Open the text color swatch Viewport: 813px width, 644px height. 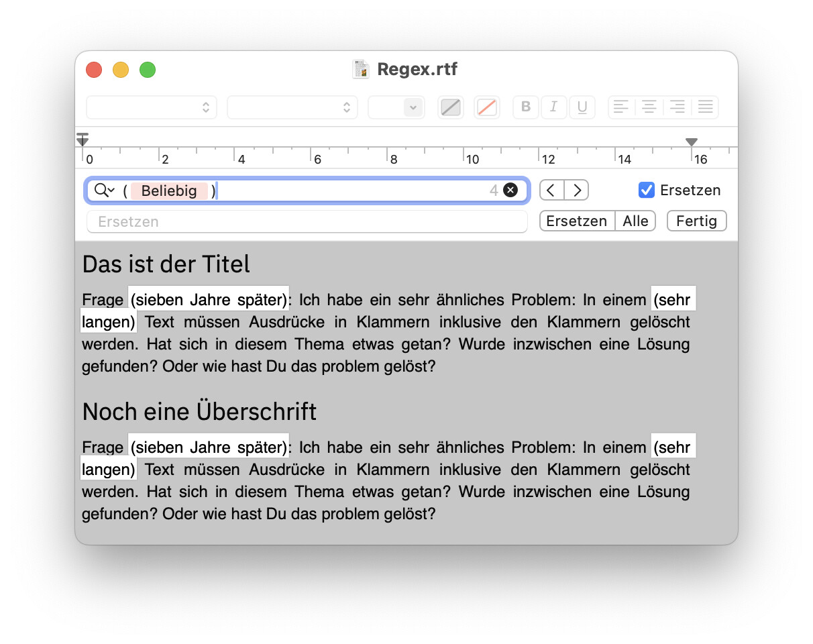451,107
